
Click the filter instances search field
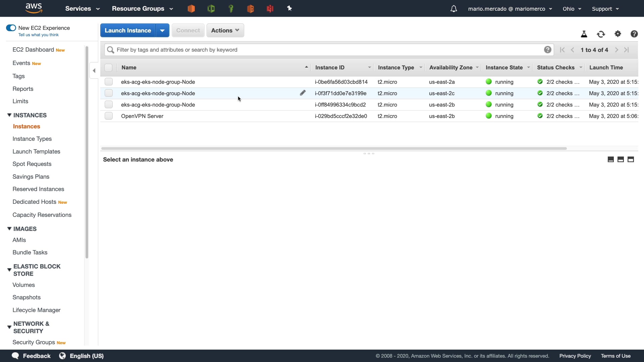(329, 50)
